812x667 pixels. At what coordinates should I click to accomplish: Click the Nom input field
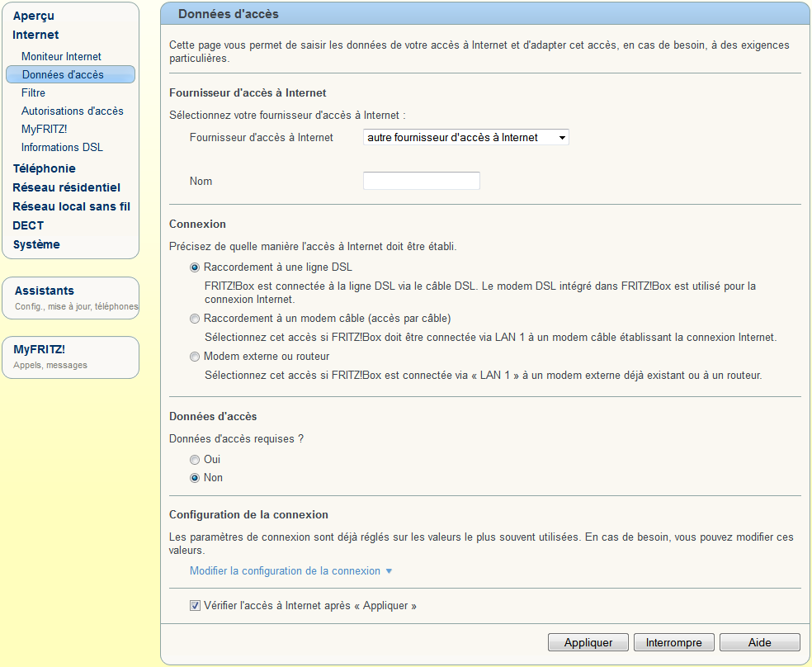tap(421, 181)
